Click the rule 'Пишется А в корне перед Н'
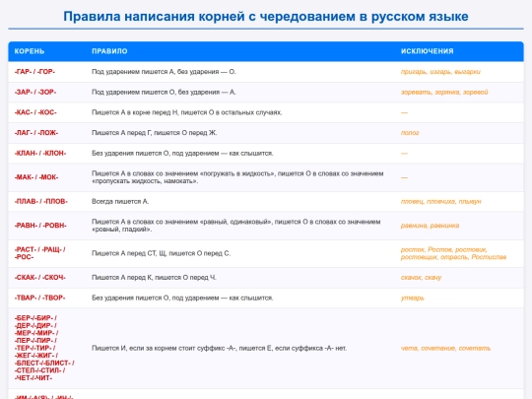The height and width of the screenshot is (399, 532). [186, 112]
